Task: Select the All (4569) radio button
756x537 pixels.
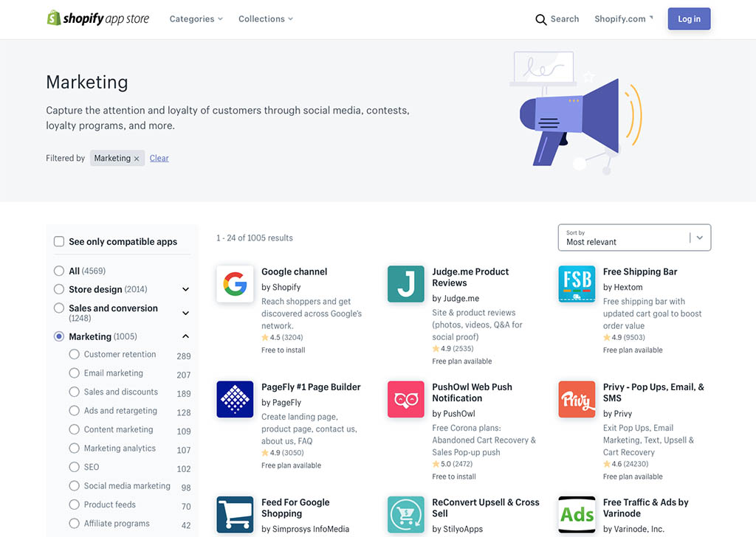Action: click(59, 271)
